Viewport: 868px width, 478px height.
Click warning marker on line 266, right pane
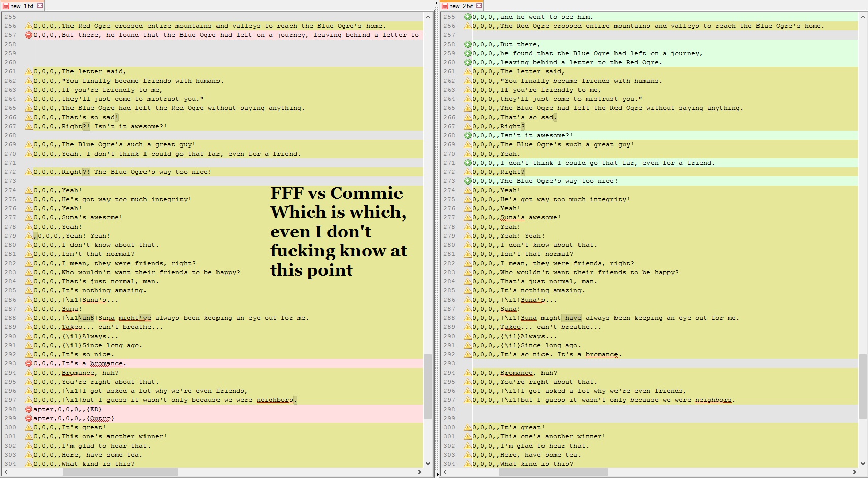tap(468, 117)
